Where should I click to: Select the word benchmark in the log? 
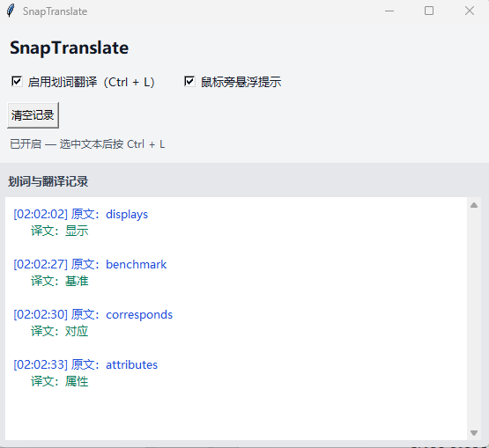(137, 265)
